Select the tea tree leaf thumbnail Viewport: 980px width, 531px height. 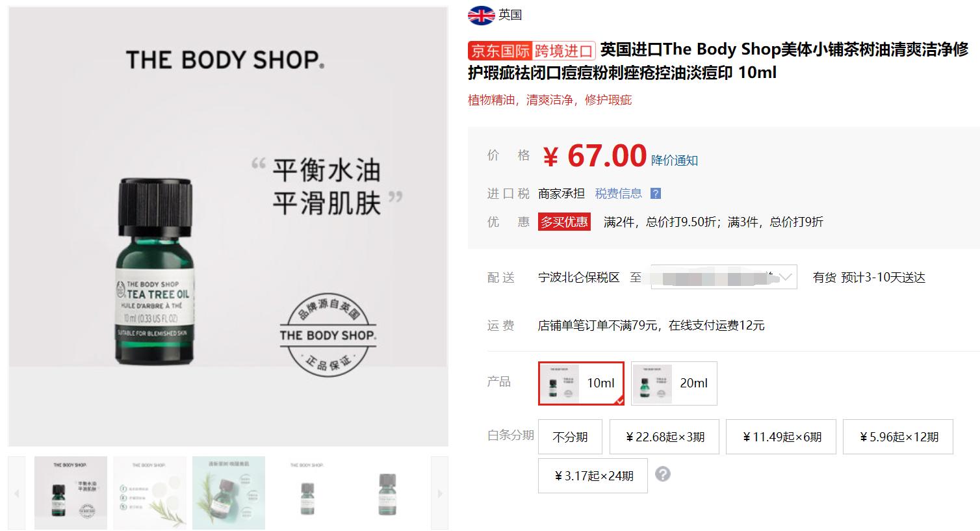pos(229,493)
